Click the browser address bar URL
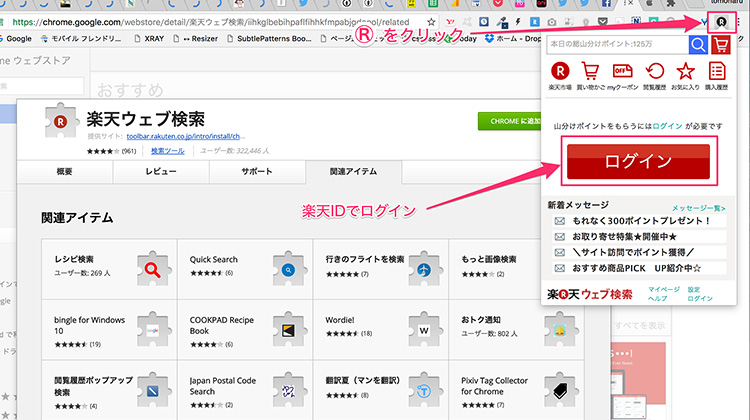750x420 pixels. pos(210,22)
